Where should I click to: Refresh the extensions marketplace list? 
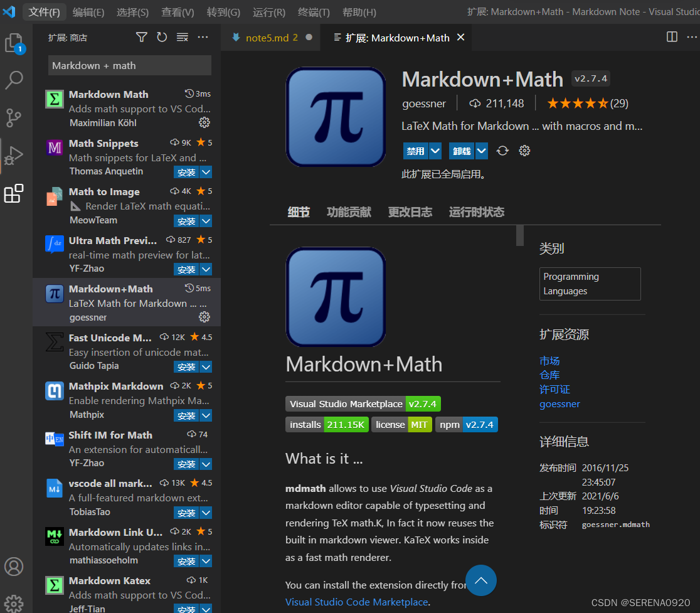(x=162, y=37)
